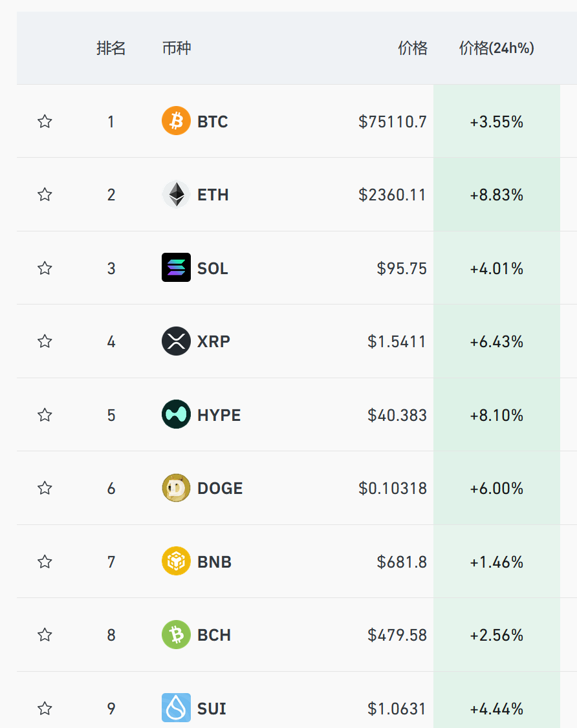Click the SUI coin icon
This screenshot has height=728, width=577.
point(176,708)
